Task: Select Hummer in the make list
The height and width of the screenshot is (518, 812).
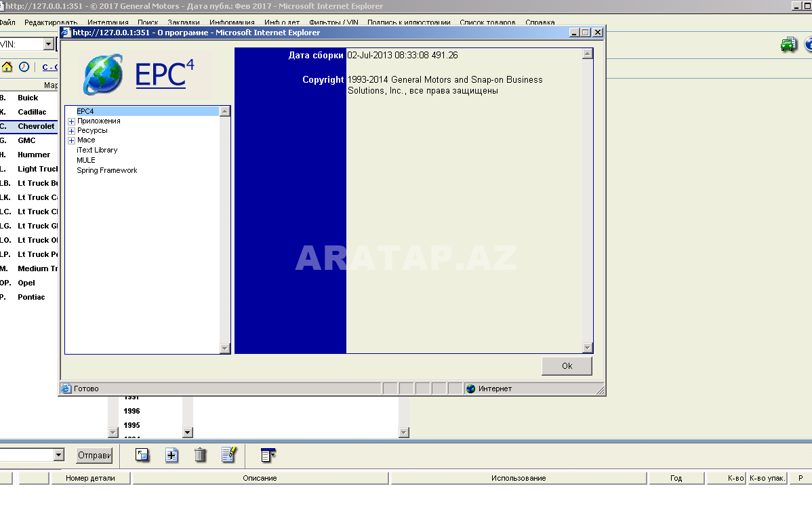Action: (34, 155)
